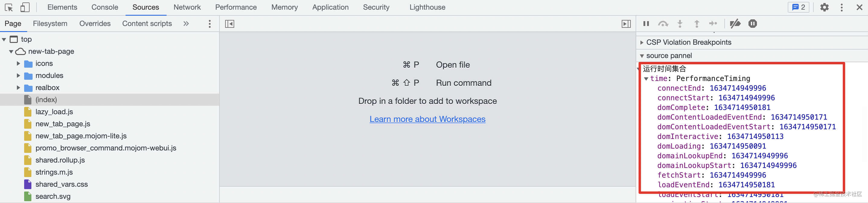
Task: Click the step into function icon
Action: tap(680, 24)
